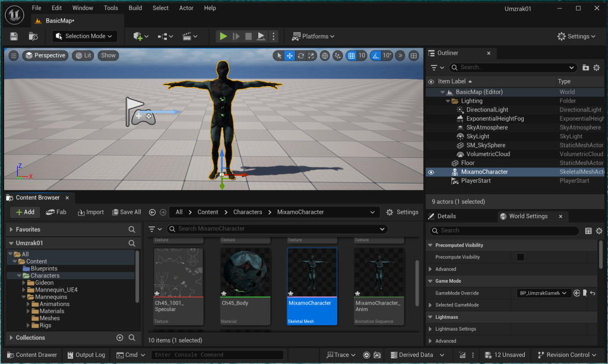This screenshot has height=364, width=608.
Task: Collapse the BasicMap (Editor) tree node
Action: pos(442,92)
